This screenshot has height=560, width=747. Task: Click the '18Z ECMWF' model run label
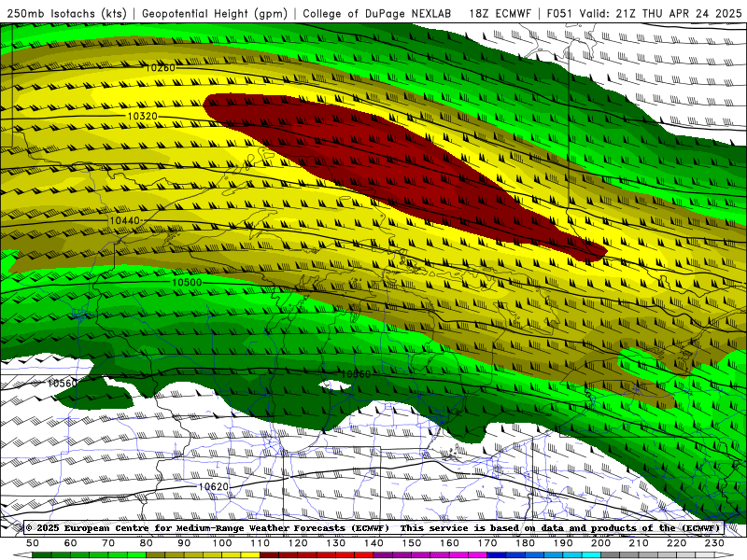[500, 14]
